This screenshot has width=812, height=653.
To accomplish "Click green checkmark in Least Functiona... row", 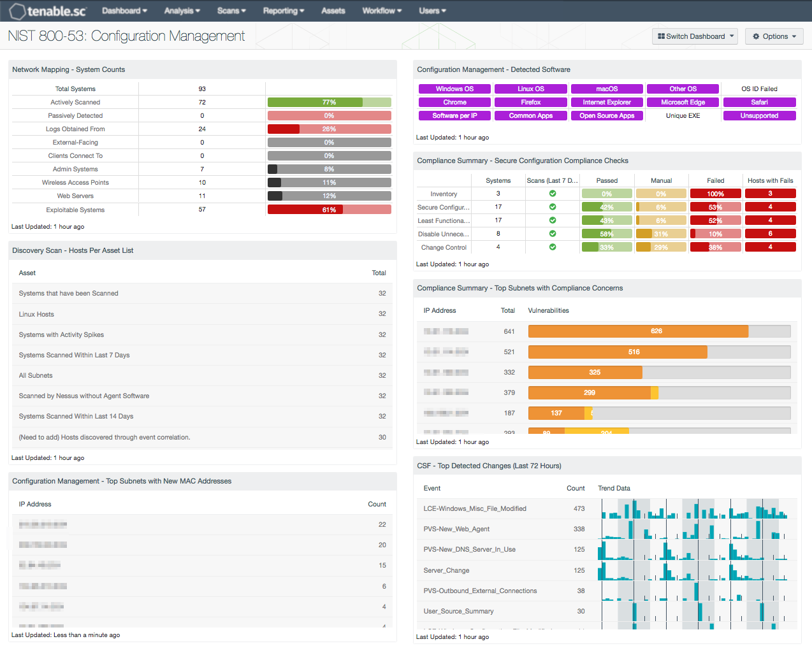I will click(553, 220).
